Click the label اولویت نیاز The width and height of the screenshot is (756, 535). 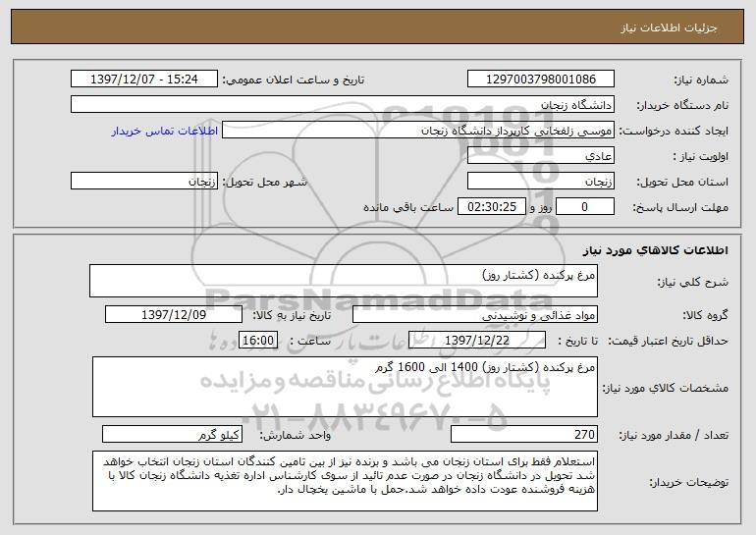point(701,157)
